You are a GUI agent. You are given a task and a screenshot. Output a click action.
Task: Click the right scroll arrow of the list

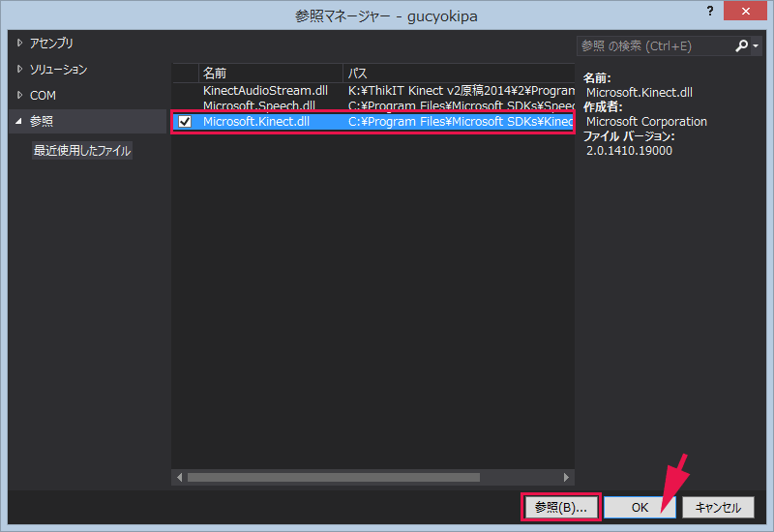566,477
